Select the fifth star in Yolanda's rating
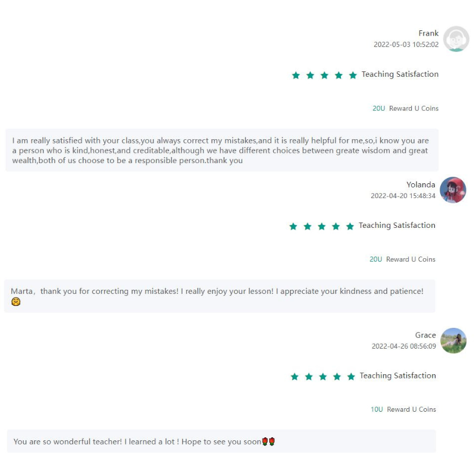This screenshot has height=476, width=476. (350, 226)
